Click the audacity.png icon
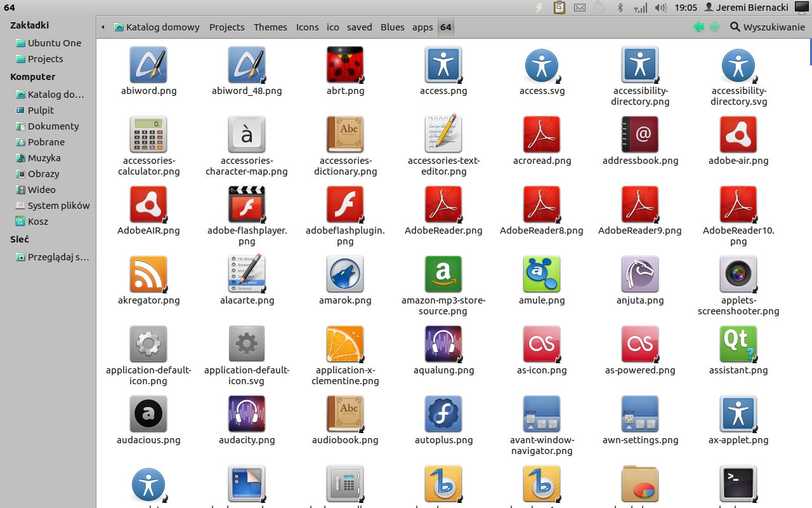Image resolution: width=812 pixels, height=508 pixels. click(x=247, y=414)
